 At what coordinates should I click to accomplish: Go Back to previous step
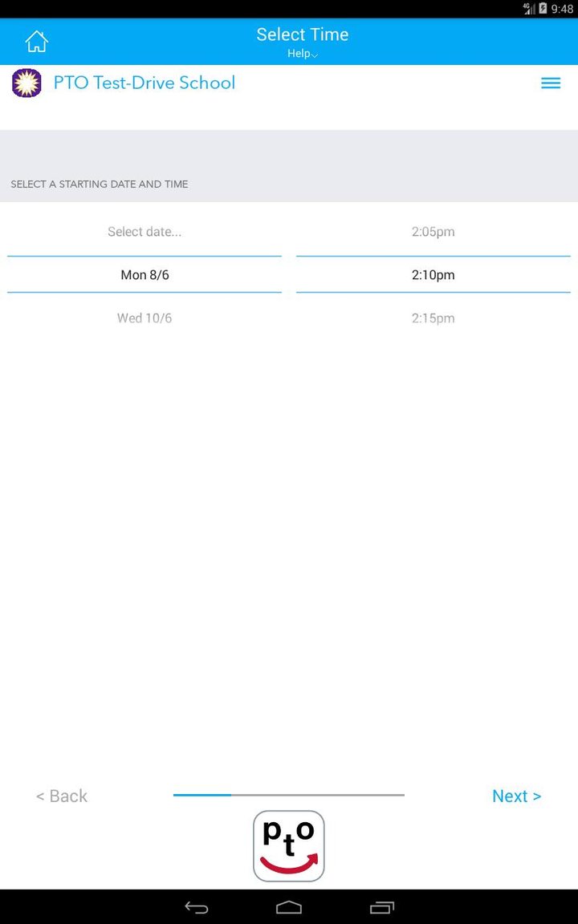coord(62,796)
